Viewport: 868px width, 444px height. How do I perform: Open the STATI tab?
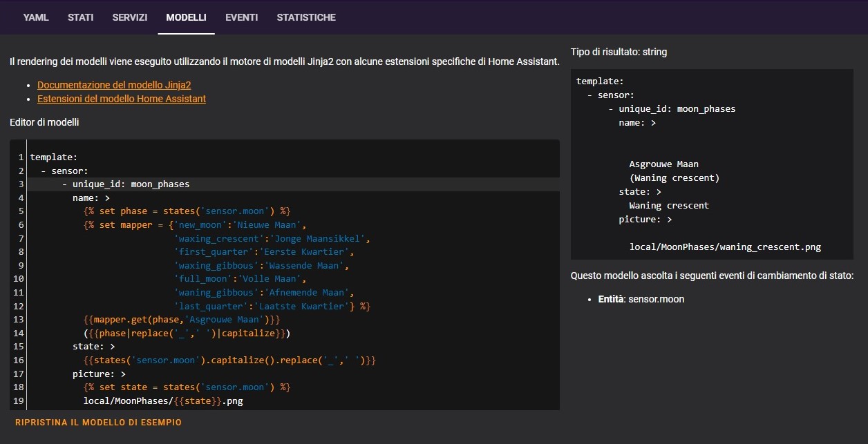[80, 17]
